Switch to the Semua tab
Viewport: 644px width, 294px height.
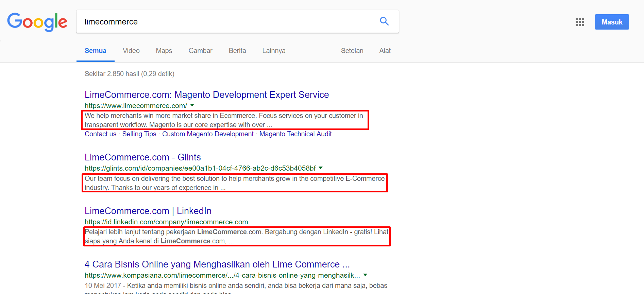(96, 51)
